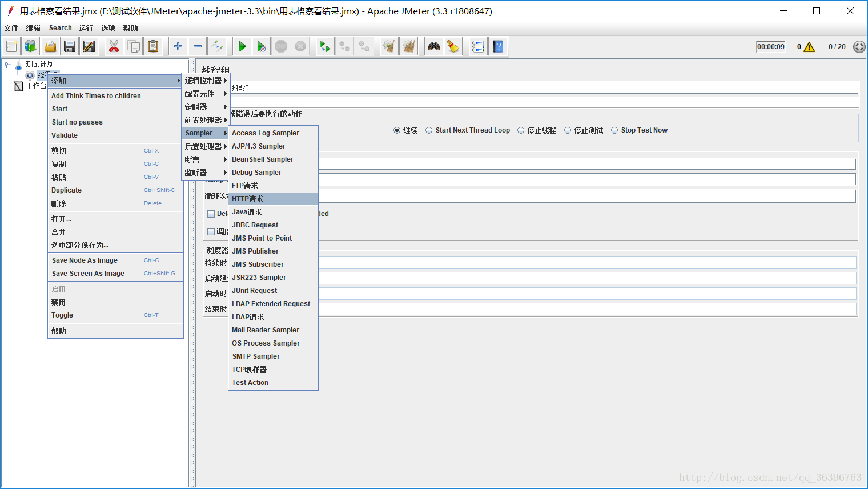The height and width of the screenshot is (489, 868).
Task: Click the Remote Stop All icon
Action: [x=345, y=46]
